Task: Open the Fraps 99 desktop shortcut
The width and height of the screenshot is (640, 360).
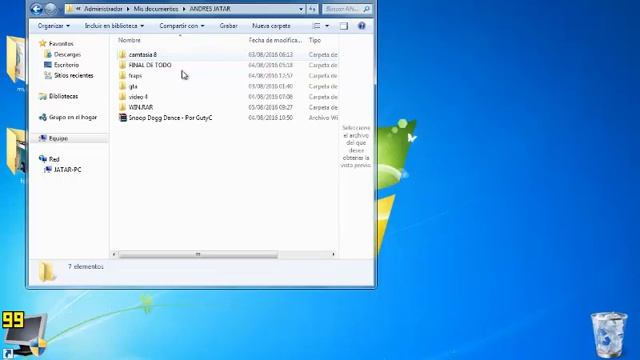Action: (24, 335)
